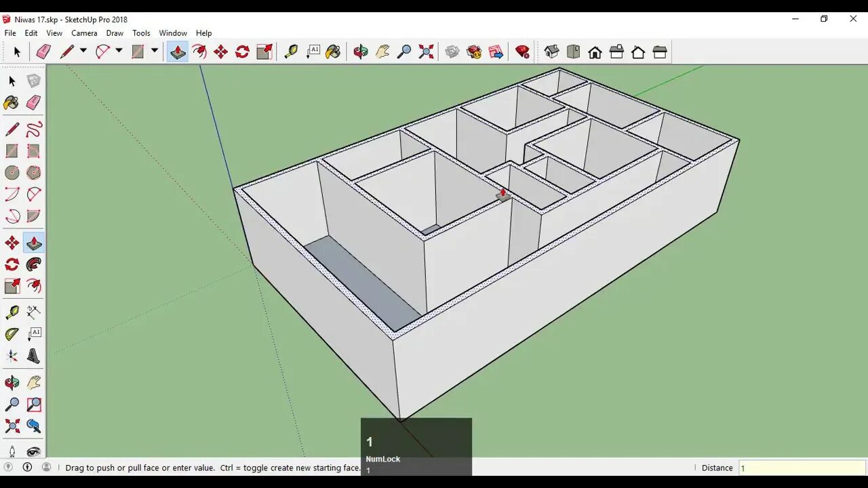
Task: Open the Line tool dropdown arrow
Action: [83, 51]
